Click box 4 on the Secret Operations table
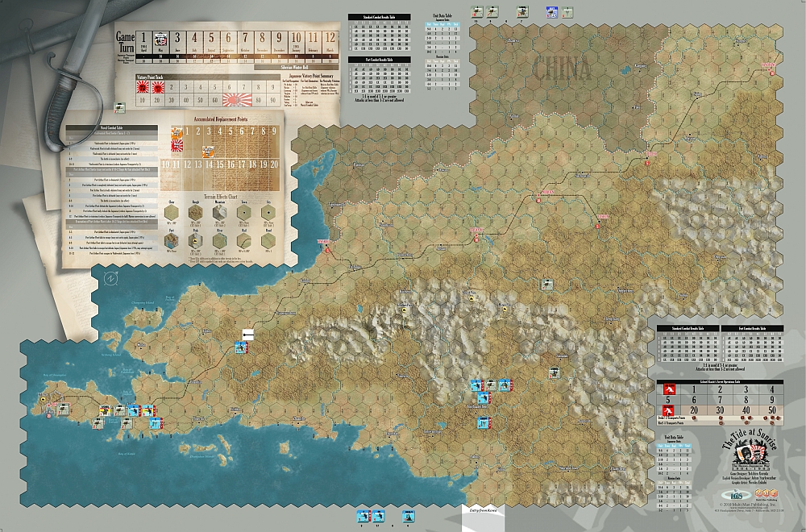 [771, 389]
